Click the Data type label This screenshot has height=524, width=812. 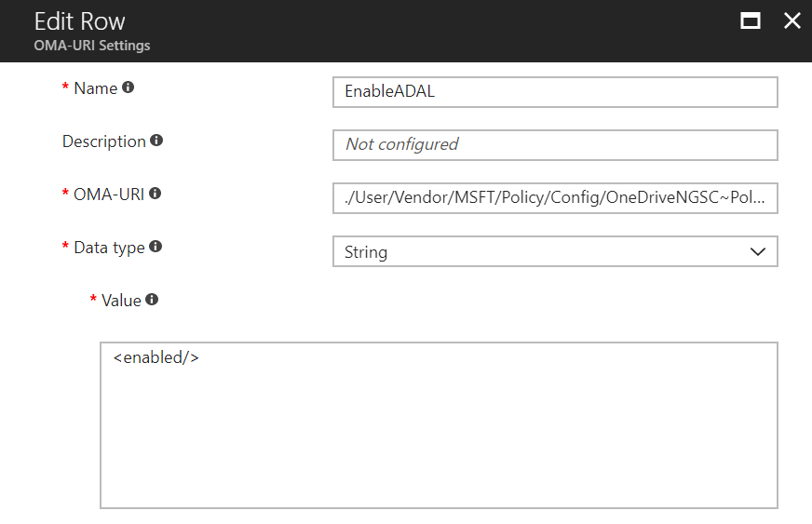[109, 248]
